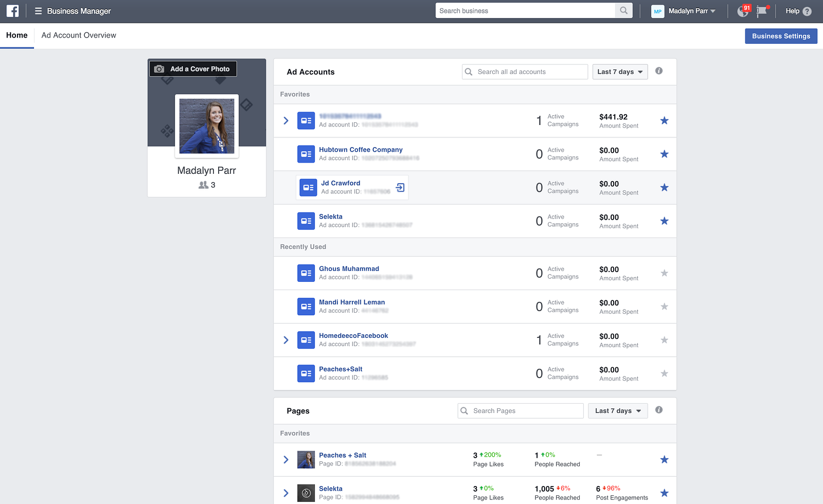Unfavorite Hubtown Coffee Company star
This screenshot has width=823, height=504.
tap(665, 154)
